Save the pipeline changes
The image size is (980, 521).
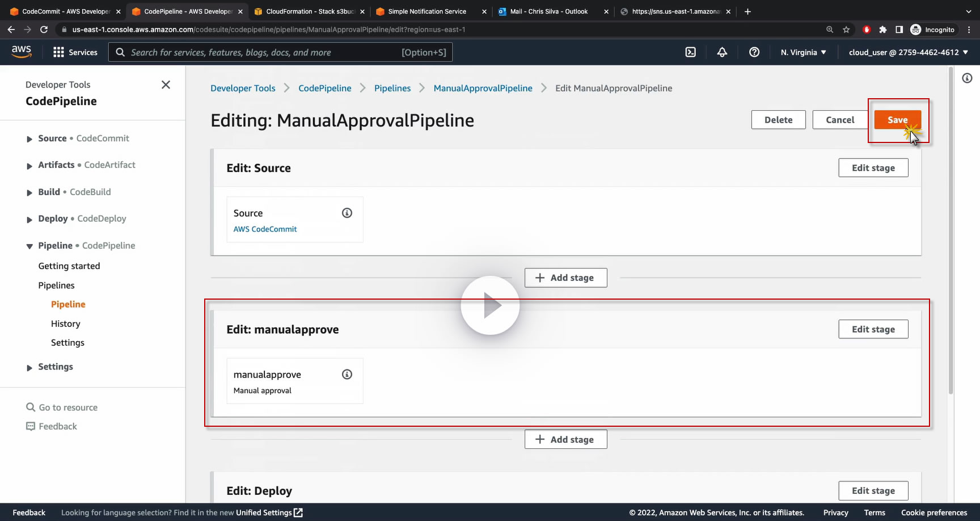[x=897, y=120]
